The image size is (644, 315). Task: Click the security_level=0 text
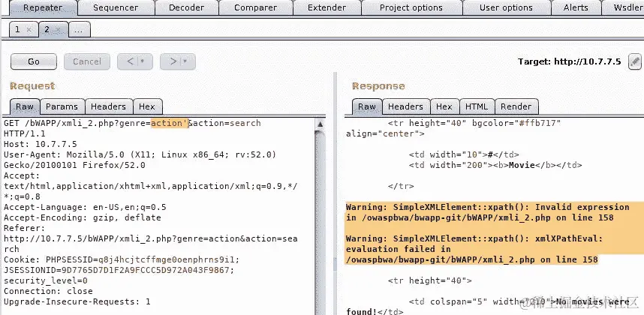pyautogui.click(x=46, y=280)
